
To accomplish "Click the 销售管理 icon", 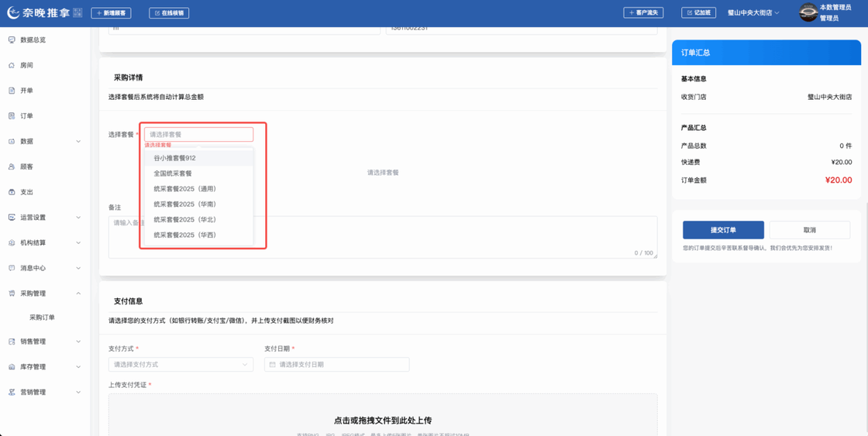I will pos(12,342).
